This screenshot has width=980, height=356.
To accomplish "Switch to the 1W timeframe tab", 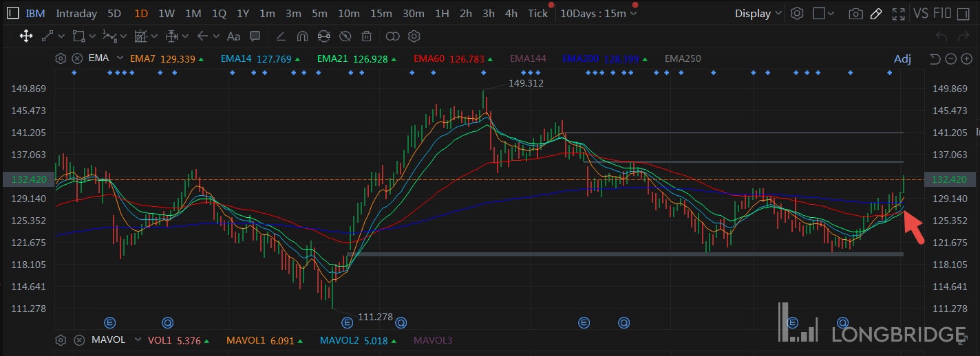I will click(x=166, y=13).
